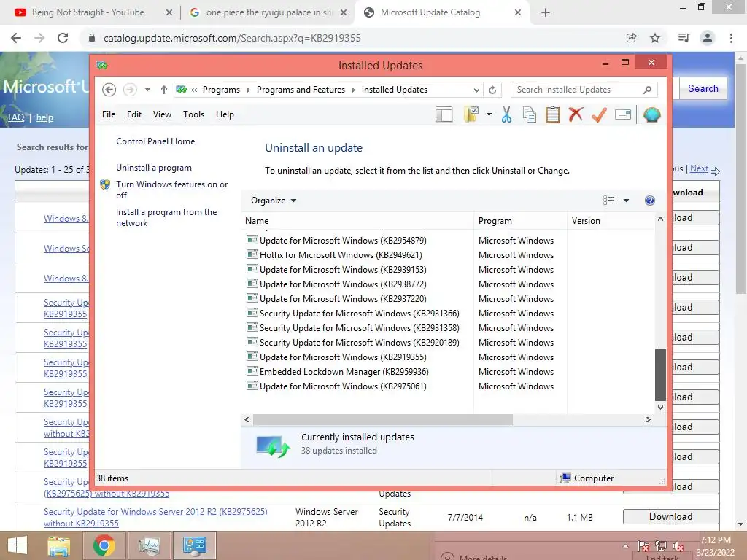Screen dimensions: 747x560
Task: Click the updates list scroll down arrow
Action: pyautogui.click(x=660, y=407)
